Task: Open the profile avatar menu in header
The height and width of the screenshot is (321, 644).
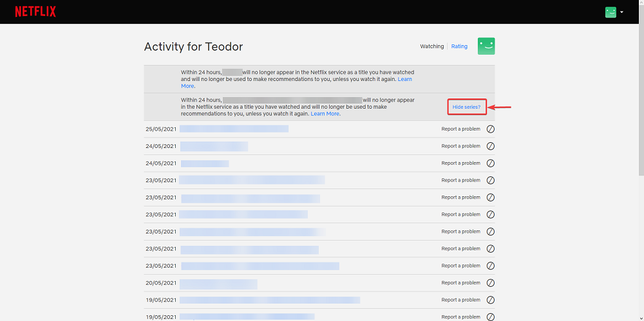Action: click(611, 12)
